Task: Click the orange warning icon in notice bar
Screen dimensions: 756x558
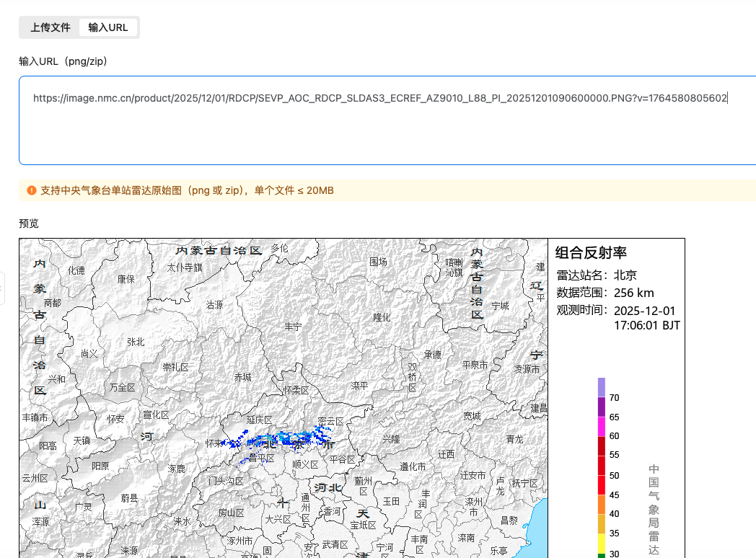Action: coord(31,190)
